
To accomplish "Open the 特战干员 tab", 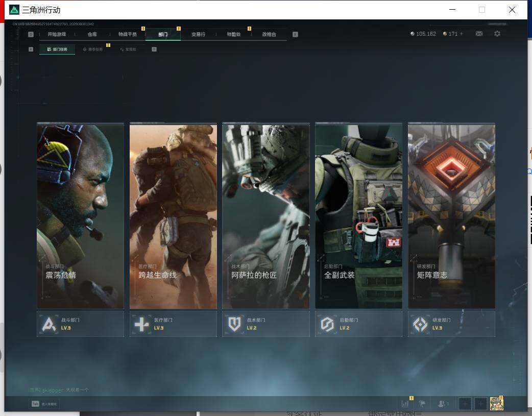I will click(127, 34).
